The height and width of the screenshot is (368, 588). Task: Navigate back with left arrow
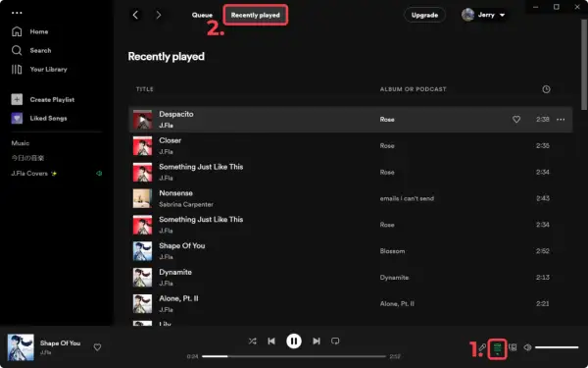pyautogui.click(x=136, y=15)
